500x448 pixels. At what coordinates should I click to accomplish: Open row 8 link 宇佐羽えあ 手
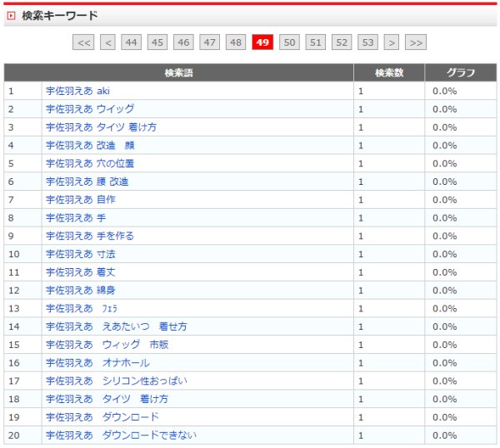coord(76,218)
